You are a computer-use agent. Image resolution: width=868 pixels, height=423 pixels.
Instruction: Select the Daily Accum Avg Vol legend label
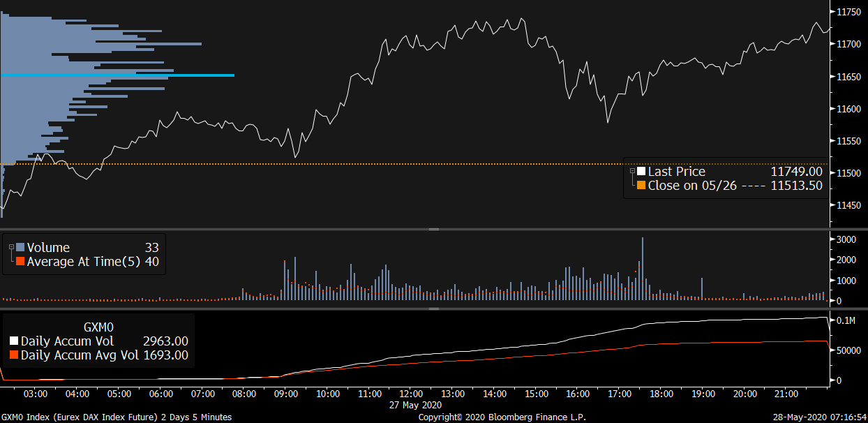pyautogui.click(x=80, y=355)
